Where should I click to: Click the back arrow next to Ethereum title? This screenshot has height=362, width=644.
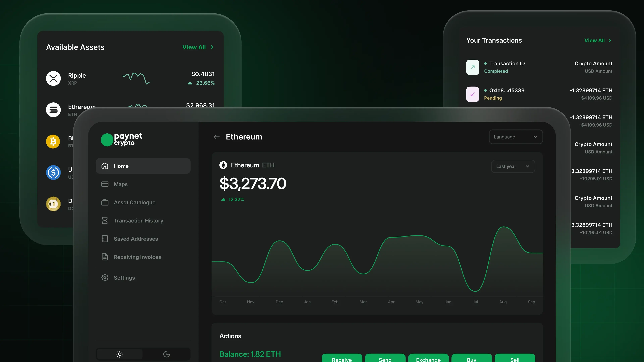click(217, 137)
